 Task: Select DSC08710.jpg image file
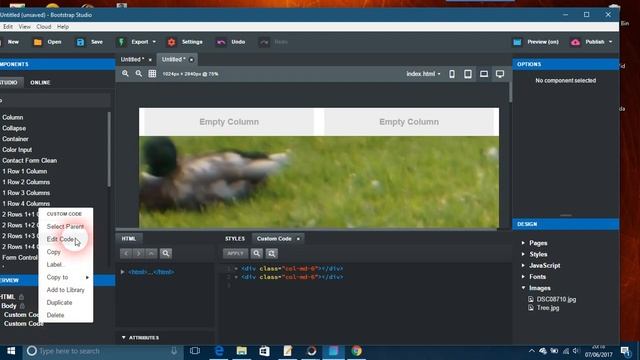pos(552,299)
